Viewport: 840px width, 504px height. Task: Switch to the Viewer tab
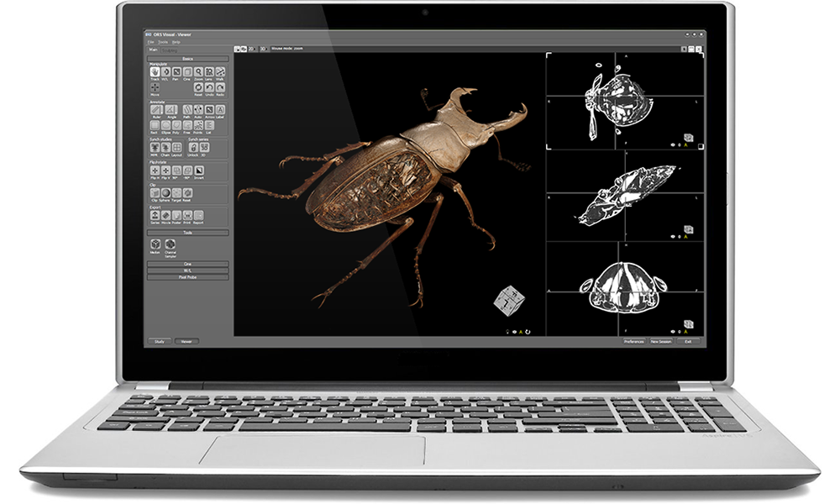(186, 341)
